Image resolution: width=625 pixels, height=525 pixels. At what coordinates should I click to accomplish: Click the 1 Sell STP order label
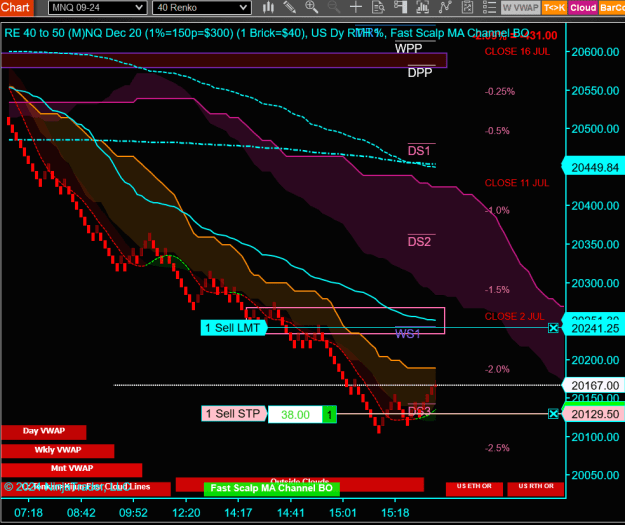pos(233,413)
